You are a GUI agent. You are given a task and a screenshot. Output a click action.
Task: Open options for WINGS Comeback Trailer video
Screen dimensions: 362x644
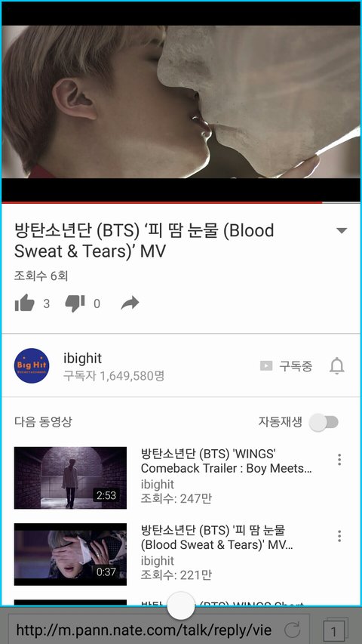pyautogui.click(x=339, y=460)
